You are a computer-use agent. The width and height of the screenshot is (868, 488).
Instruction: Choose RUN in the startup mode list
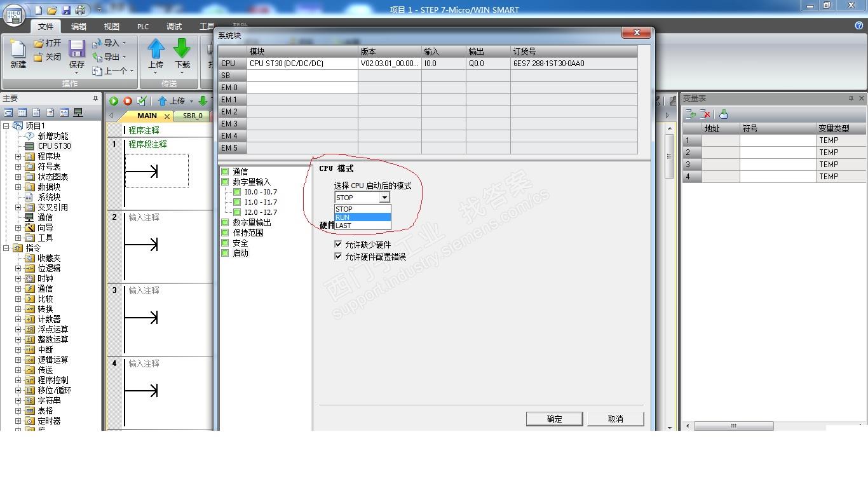(x=362, y=217)
